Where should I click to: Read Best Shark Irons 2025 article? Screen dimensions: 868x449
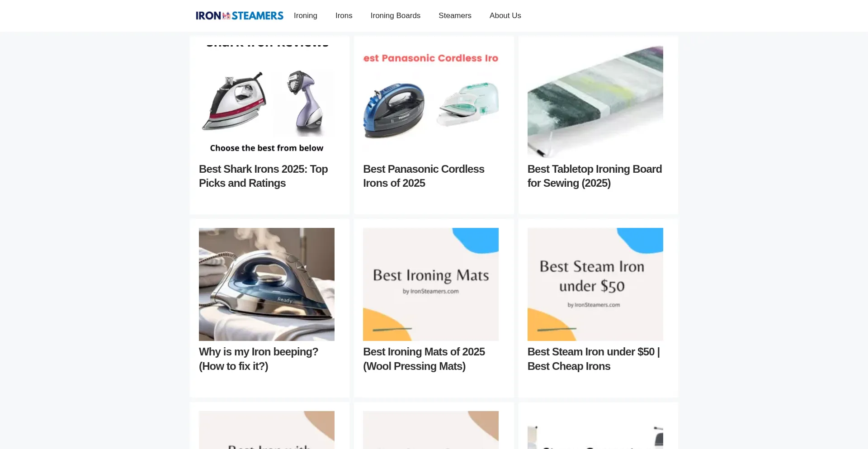264,176
